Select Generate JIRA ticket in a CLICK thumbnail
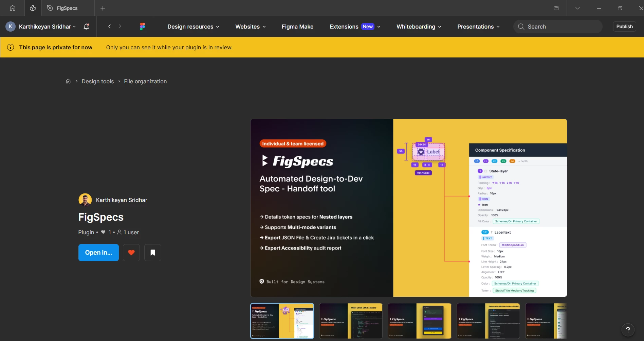644x341 pixels. (x=488, y=321)
